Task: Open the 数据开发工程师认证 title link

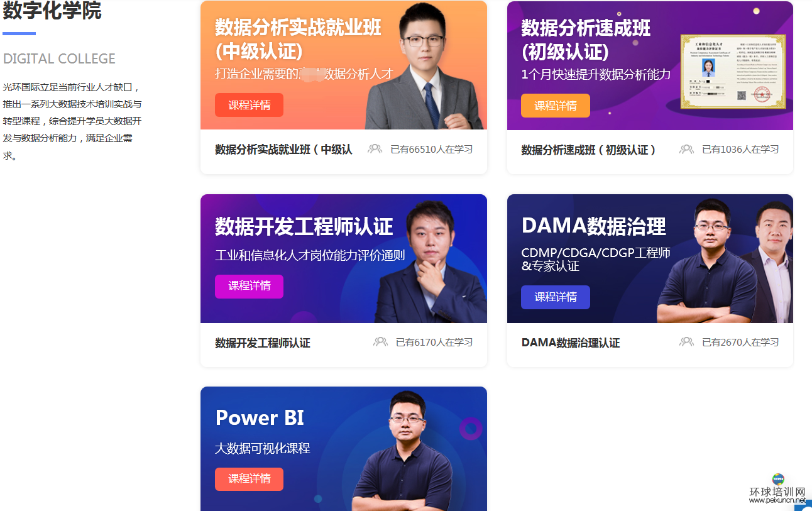Action: (263, 343)
